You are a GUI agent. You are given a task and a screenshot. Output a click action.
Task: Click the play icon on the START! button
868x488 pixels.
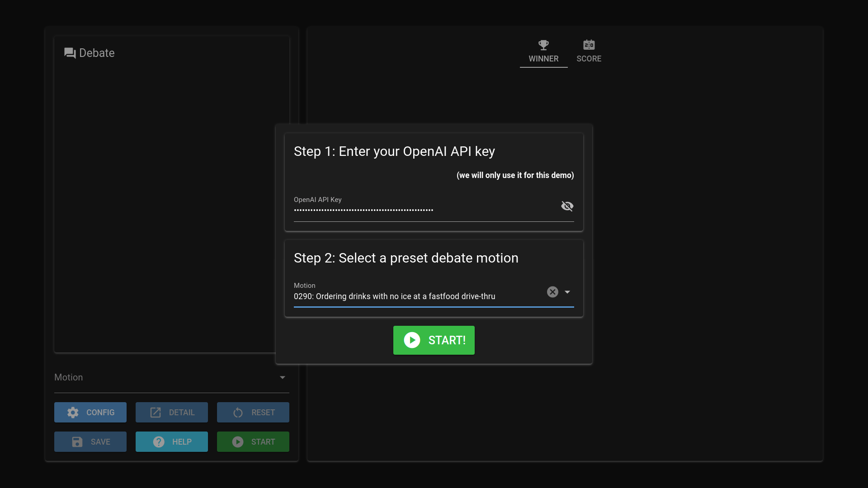[412, 340]
